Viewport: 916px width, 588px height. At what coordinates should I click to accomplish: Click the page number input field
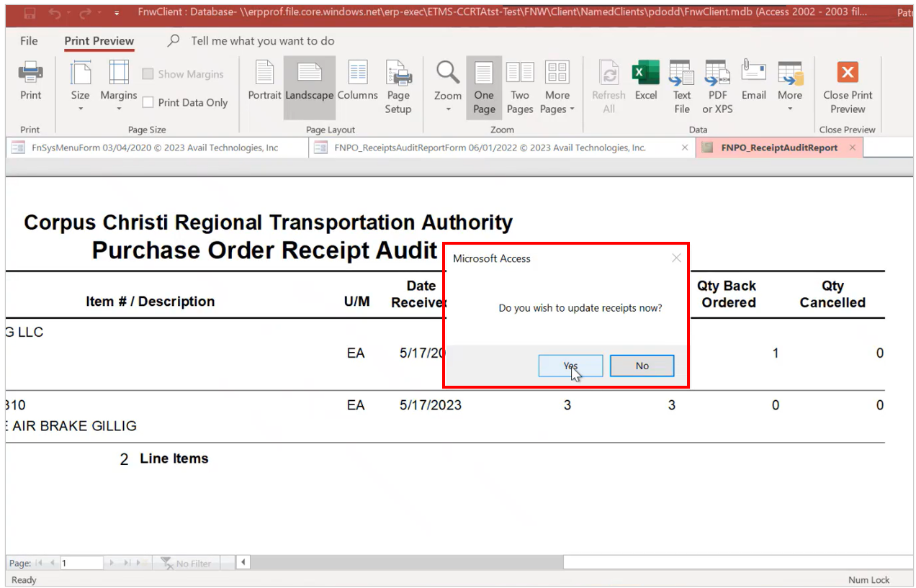pyautogui.click(x=81, y=563)
